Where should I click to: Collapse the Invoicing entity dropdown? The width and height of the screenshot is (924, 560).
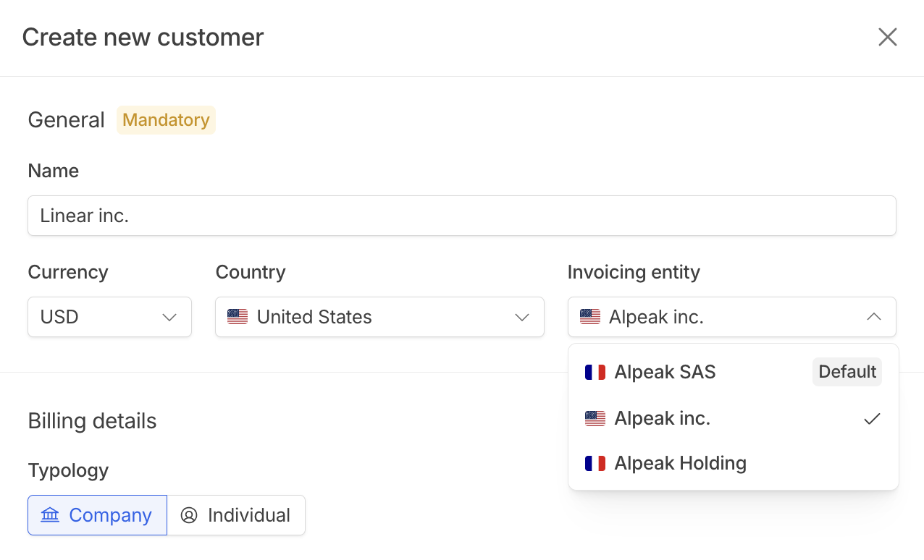873,317
